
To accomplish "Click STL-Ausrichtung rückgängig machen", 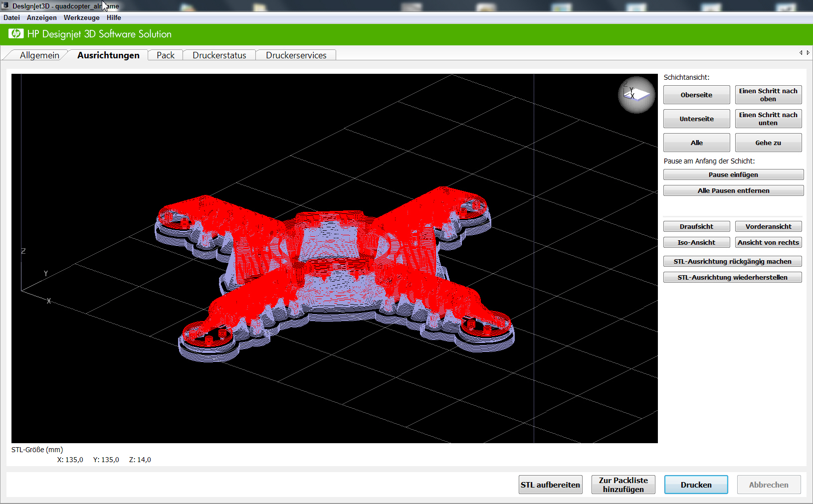I will (733, 261).
